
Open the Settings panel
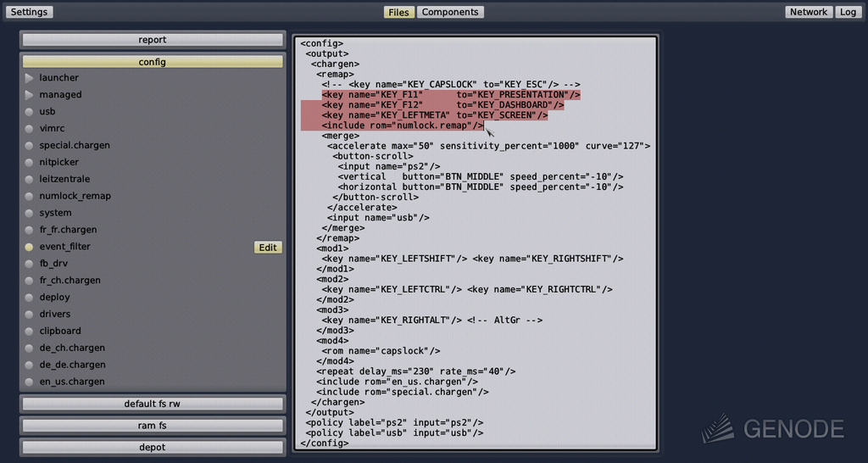(30, 12)
